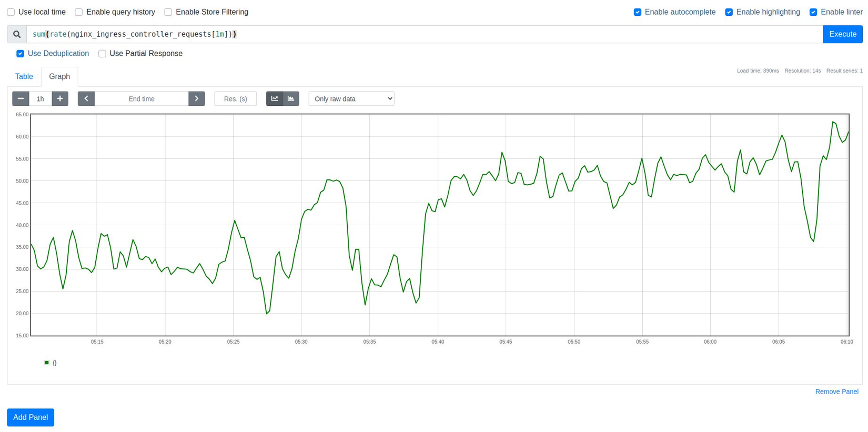Select the Graph tab
Screen dimensions: 868x432
click(59, 77)
